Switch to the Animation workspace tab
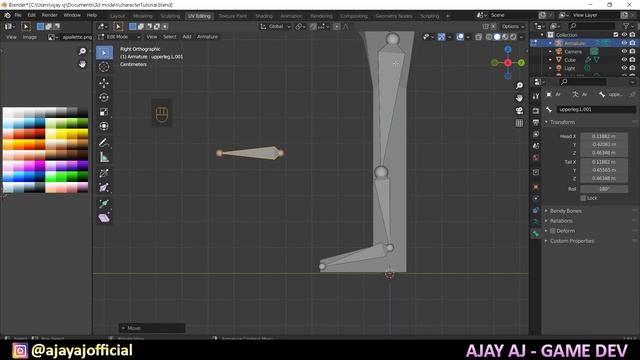The image size is (640, 360). pyautogui.click(x=291, y=16)
